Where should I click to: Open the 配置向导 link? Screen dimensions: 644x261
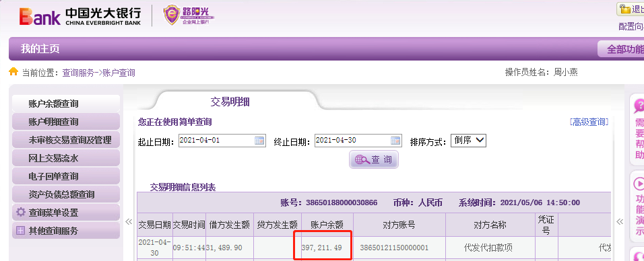point(631,27)
